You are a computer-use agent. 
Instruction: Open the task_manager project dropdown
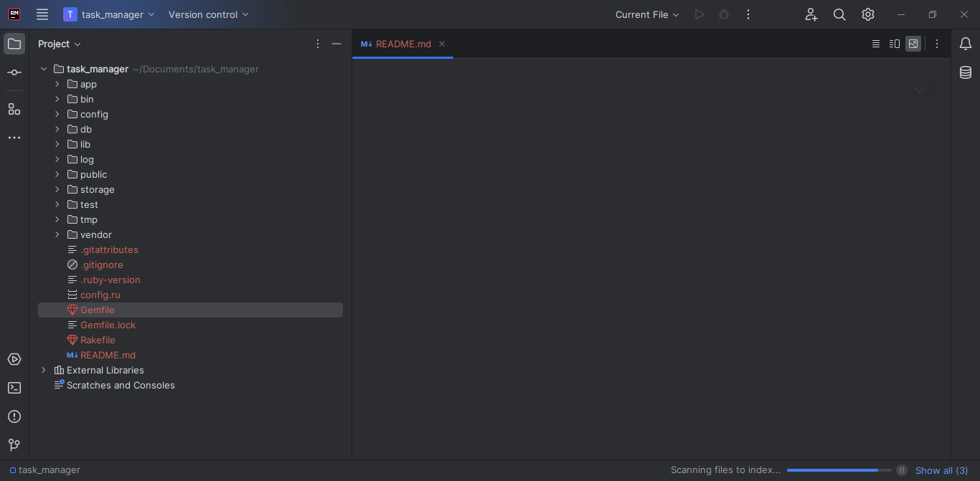coord(109,14)
